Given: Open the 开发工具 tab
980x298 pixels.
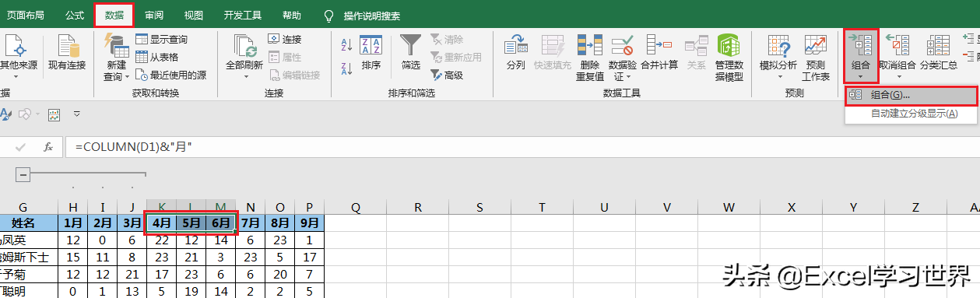Looking at the screenshot, I should (x=242, y=15).
